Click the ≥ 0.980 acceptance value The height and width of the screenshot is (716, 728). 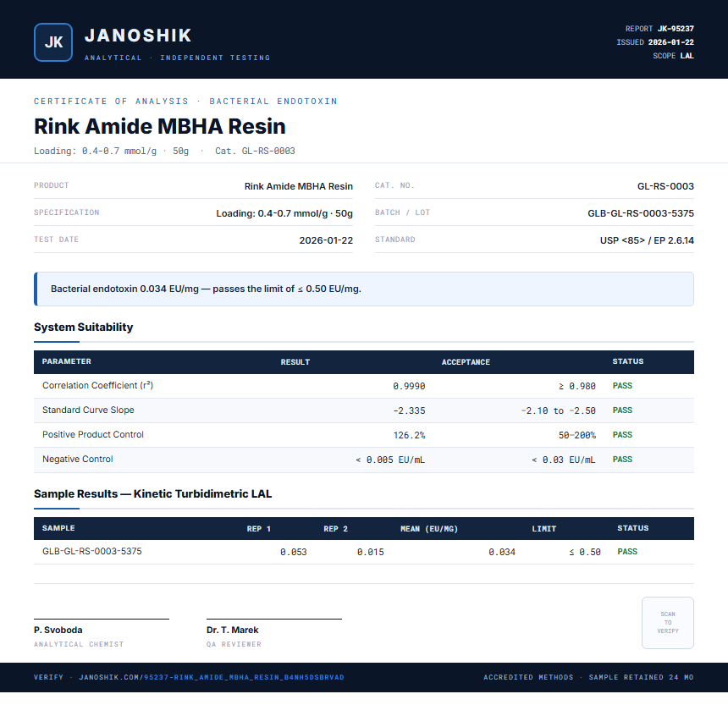(576, 386)
